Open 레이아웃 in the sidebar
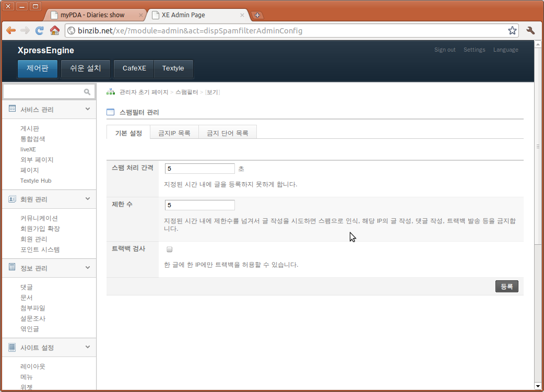Viewport: 544px width, 392px height. coord(32,366)
